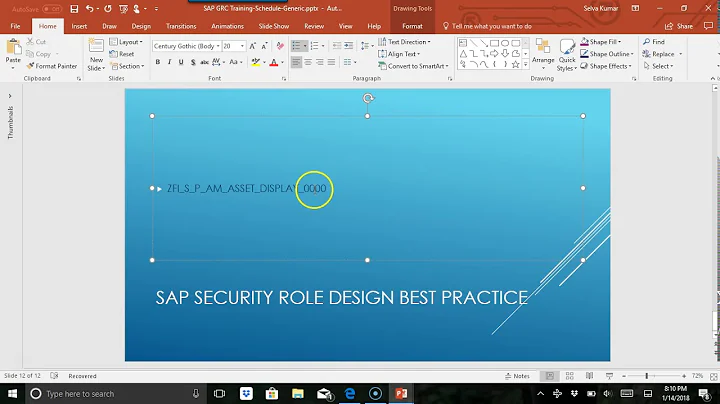This screenshot has height=404, width=720.
Task: Align text to the left
Action: [x=296, y=62]
